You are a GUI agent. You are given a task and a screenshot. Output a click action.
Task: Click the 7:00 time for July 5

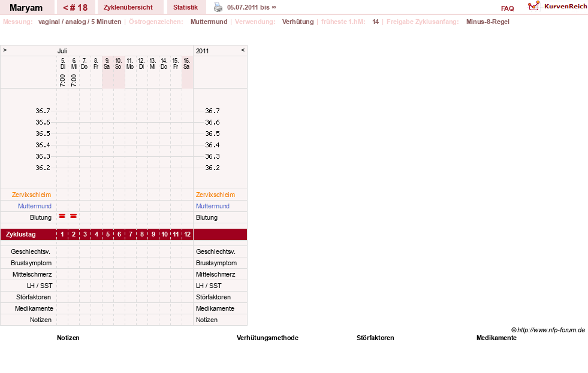pos(62,80)
